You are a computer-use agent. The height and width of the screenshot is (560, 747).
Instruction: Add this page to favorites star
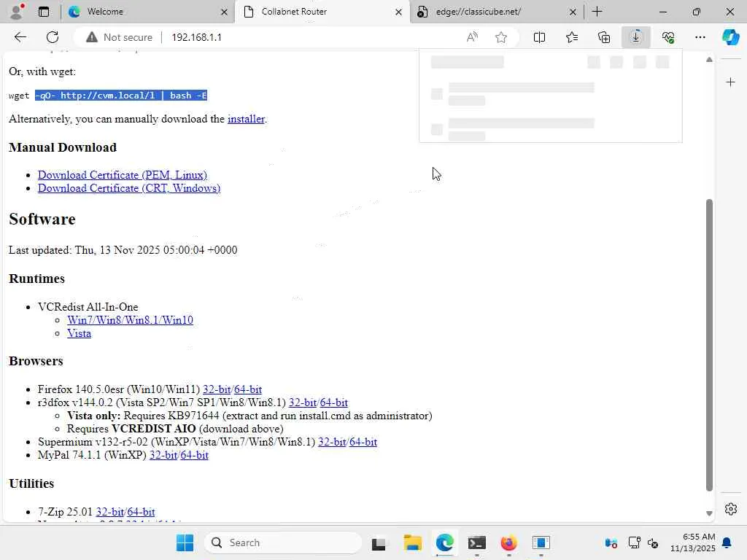click(500, 37)
